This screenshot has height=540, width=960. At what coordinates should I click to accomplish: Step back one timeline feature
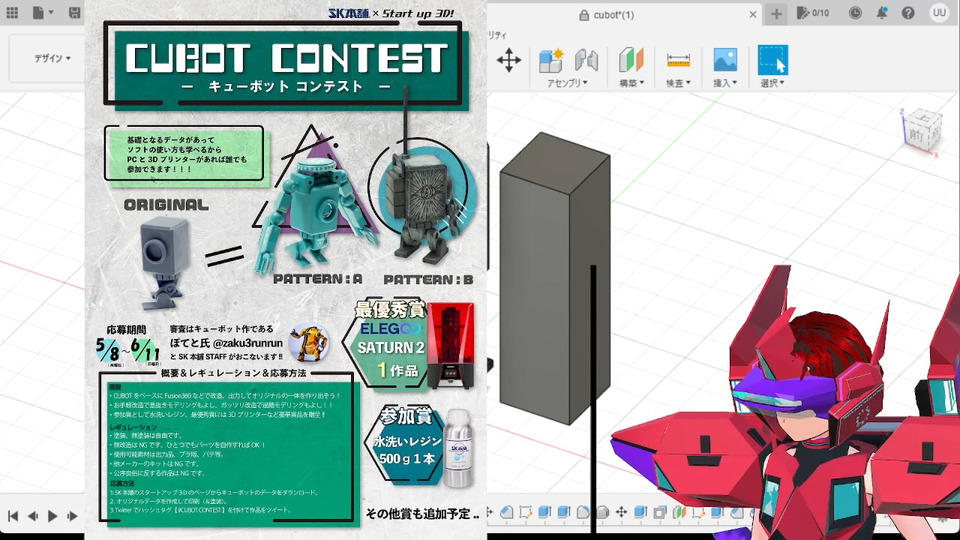[x=33, y=516]
